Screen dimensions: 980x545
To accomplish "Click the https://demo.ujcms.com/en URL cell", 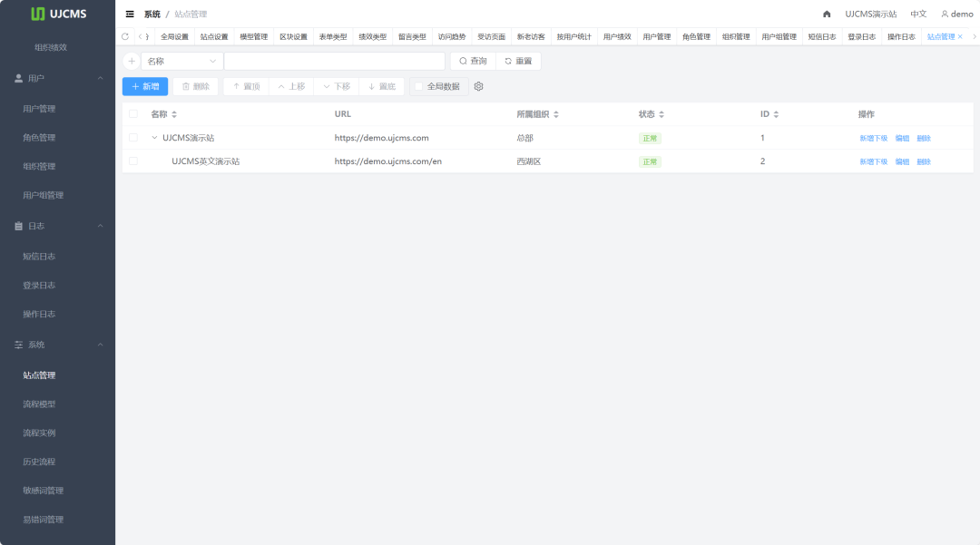I will [387, 161].
